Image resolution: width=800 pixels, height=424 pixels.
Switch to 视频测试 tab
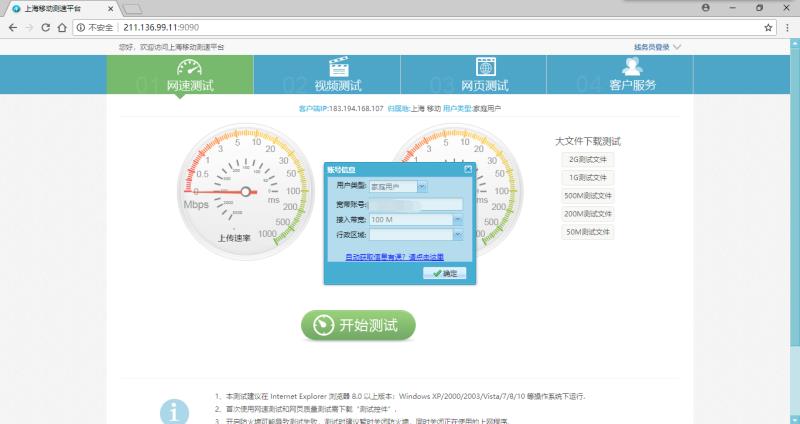coord(327,74)
